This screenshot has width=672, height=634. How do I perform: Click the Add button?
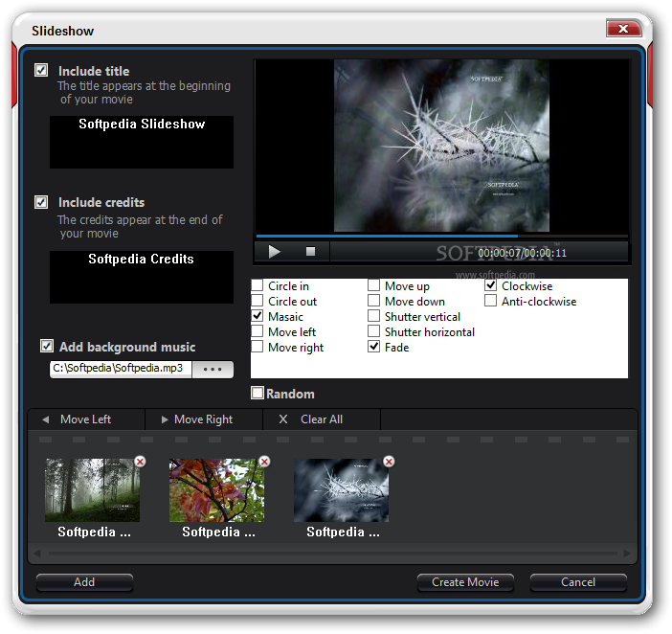click(84, 582)
